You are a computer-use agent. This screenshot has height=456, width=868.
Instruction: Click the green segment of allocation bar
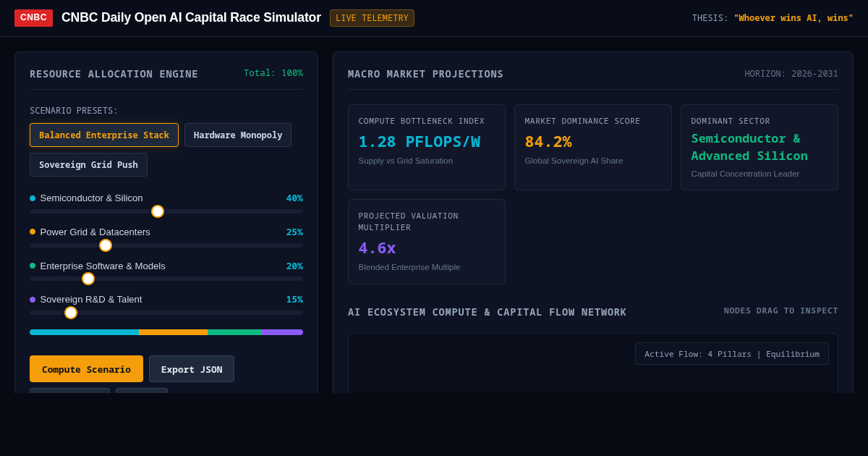pyautogui.click(x=234, y=332)
